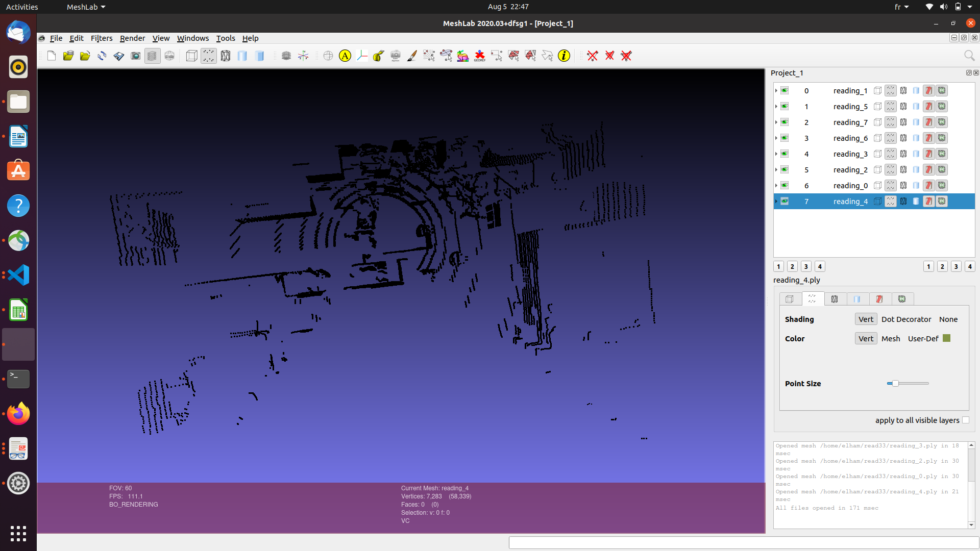Enable points rendering mode in toolbar
980x551 pixels.
pos(208,56)
